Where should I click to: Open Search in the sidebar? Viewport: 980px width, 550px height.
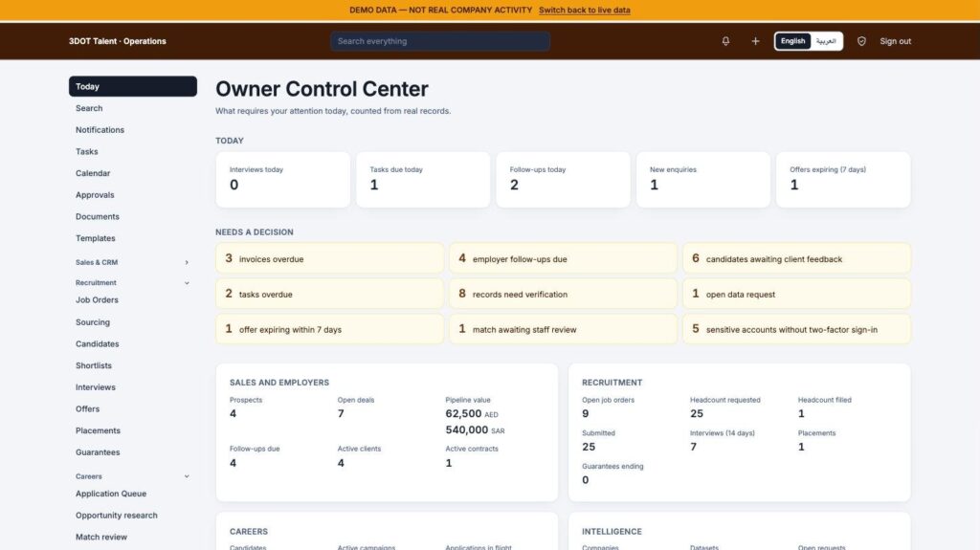[x=132, y=108]
